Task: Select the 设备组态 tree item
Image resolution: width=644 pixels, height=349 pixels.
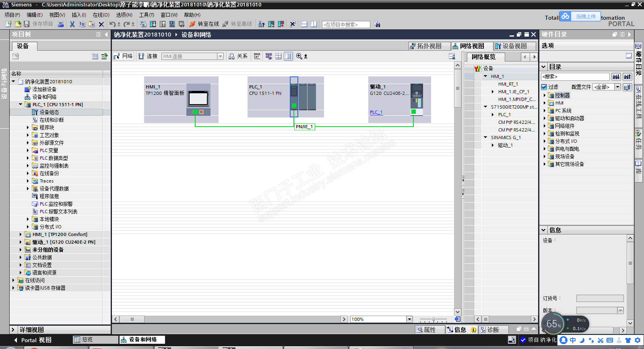Action: pos(49,112)
